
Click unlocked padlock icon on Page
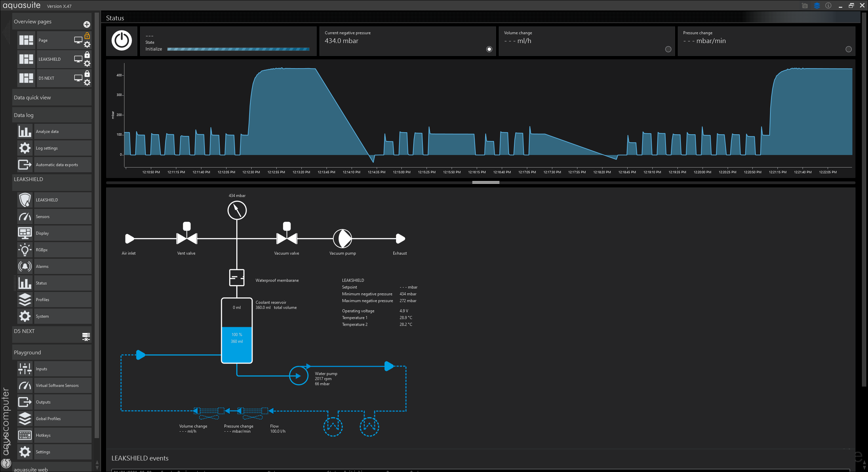pos(87,36)
